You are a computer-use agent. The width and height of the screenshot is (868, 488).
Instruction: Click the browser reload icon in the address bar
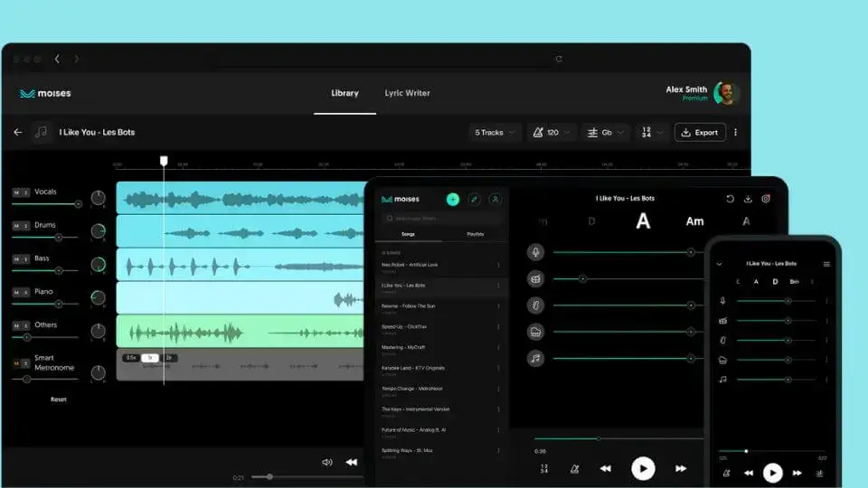click(559, 59)
